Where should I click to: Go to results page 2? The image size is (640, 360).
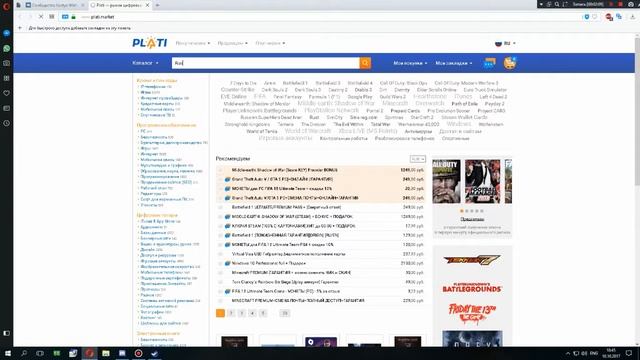click(231, 313)
